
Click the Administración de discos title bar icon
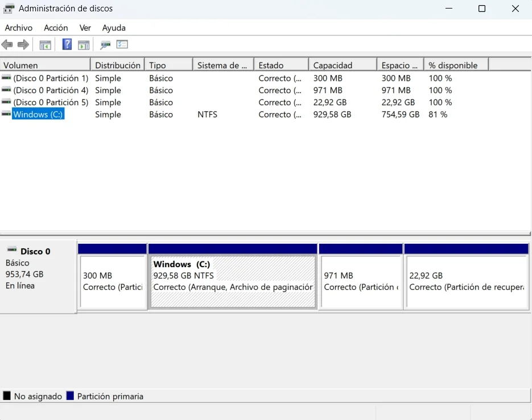point(9,9)
